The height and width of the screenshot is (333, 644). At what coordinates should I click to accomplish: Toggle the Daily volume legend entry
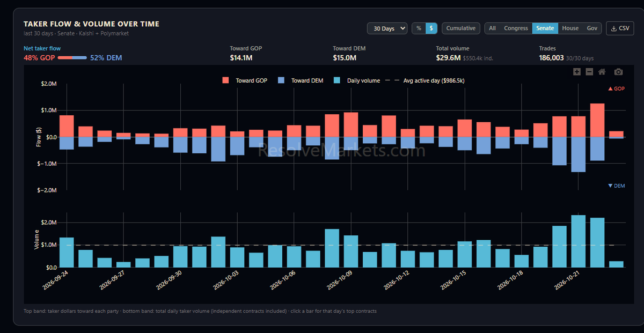(x=356, y=80)
